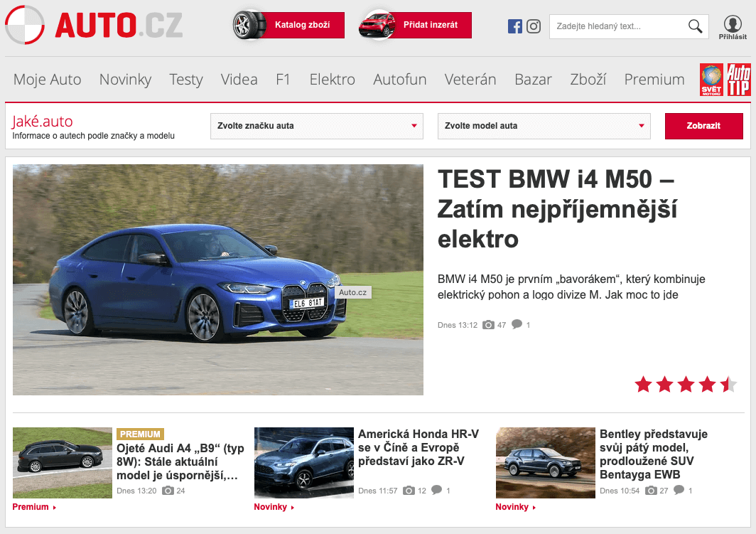The height and width of the screenshot is (534, 756).
Task: Click the Přihlásit user icon
Action: coord(733,27)
